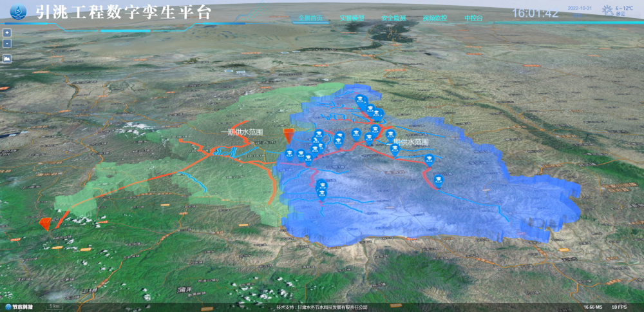Select the 中控台 tab
Screen dimensions: 644x312
[473, 19]
